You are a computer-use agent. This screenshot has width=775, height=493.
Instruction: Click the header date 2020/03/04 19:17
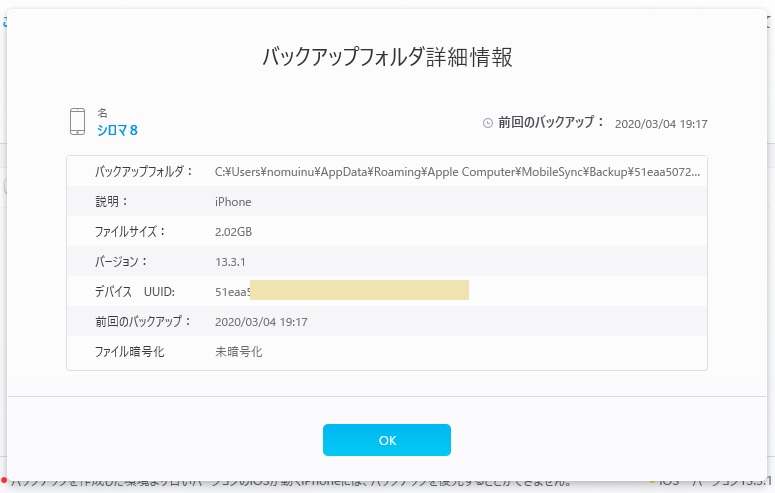[661, 124]
